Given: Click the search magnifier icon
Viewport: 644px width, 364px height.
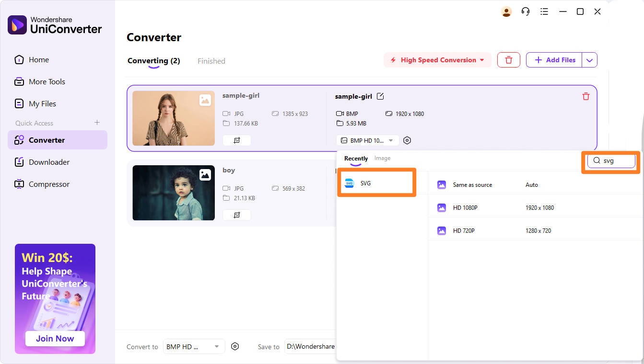Looking at the screenshot, I should (597, 160).
